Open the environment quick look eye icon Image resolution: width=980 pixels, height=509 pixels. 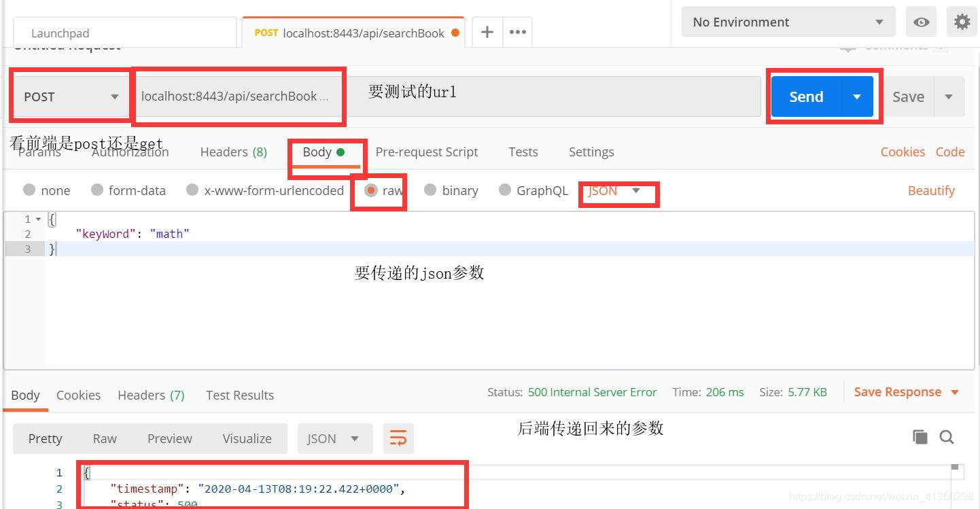coord(921,21)
